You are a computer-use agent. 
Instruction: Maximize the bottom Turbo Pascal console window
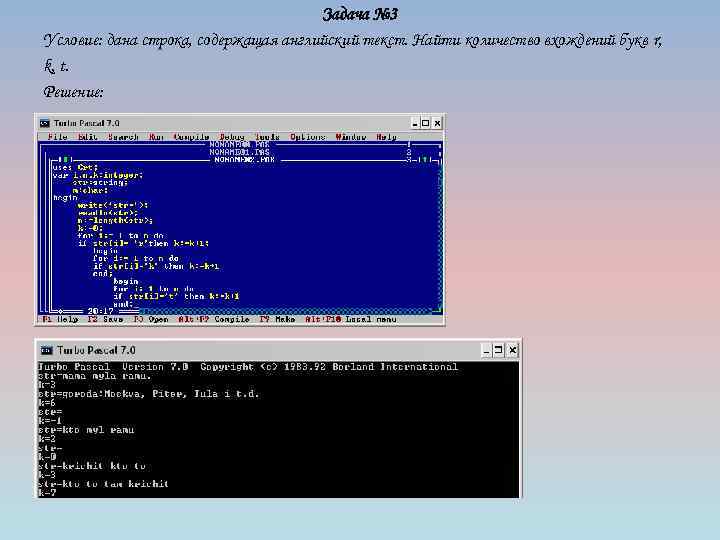coord(498,350)
